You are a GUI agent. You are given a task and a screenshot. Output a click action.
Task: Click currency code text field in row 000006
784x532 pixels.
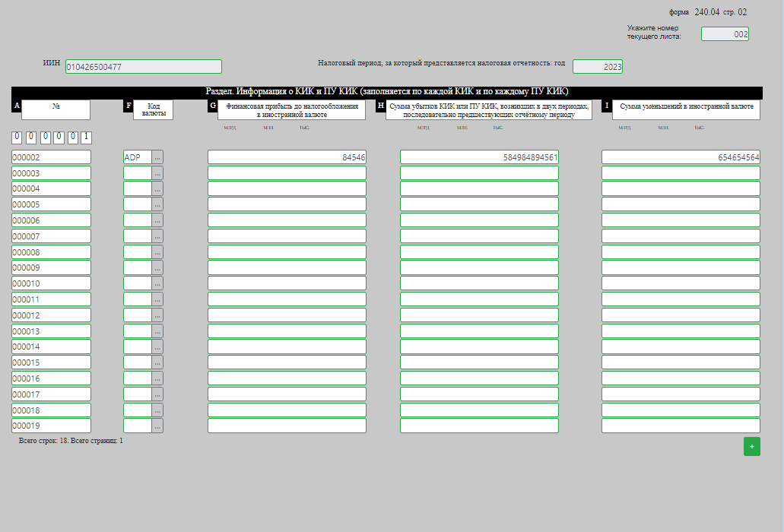[x=138, y=220]
